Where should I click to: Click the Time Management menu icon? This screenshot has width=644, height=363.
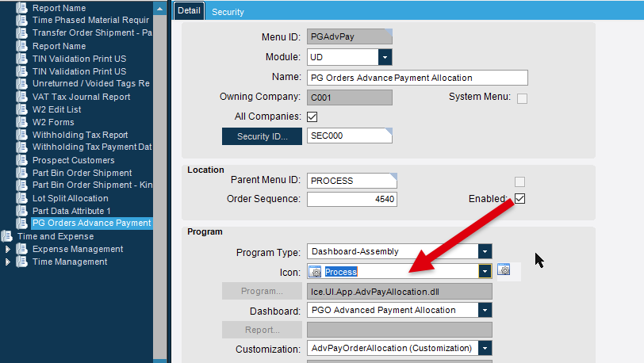[x=21, y=262]
